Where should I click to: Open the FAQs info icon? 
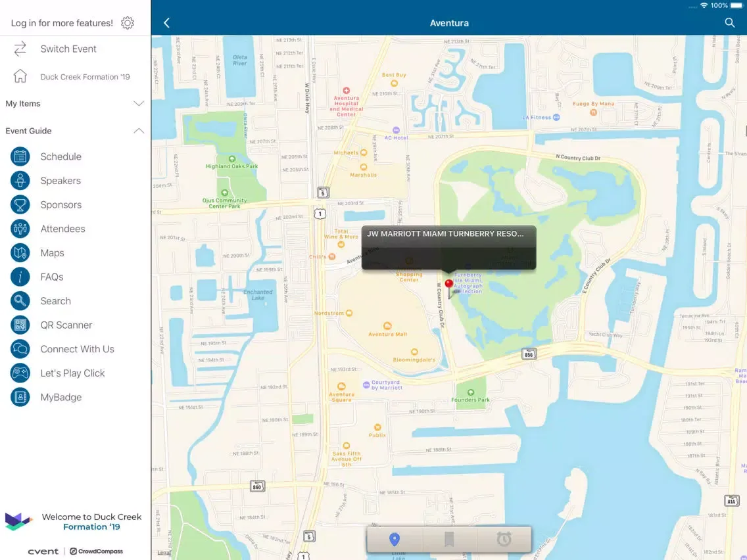coord(20,277)
